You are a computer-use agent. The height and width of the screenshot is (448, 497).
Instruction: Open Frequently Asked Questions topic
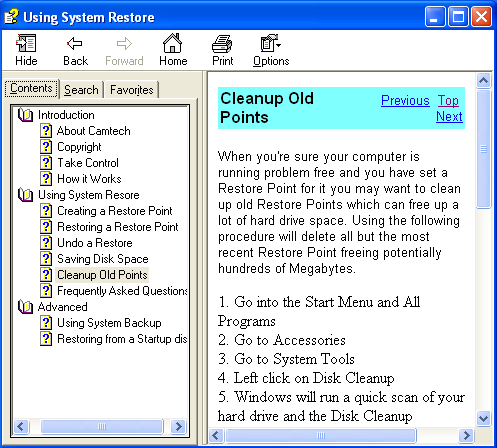(x=122, y=291)
